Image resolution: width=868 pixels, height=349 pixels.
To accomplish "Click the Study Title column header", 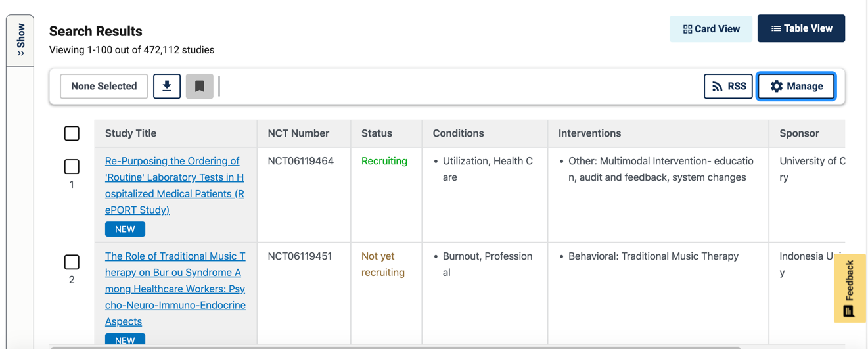I will [131, 133].
